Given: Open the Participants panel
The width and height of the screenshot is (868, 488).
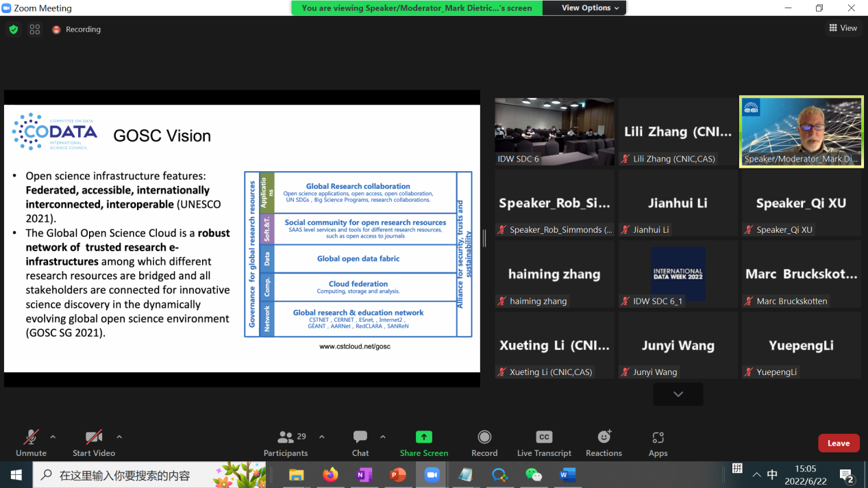Looking at the screenshot, I should coord(286,443).
